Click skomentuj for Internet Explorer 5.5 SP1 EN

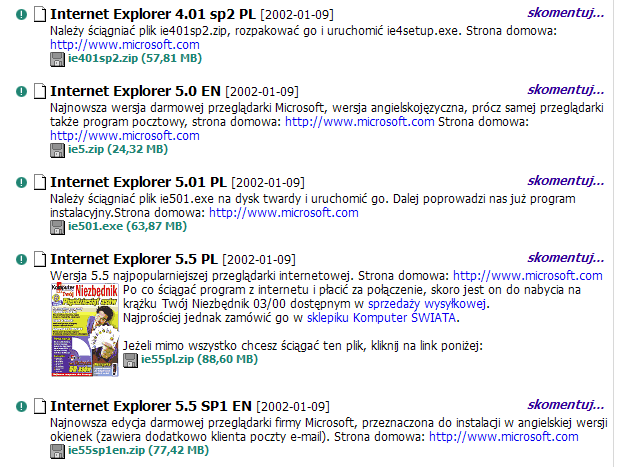(566, 405)
